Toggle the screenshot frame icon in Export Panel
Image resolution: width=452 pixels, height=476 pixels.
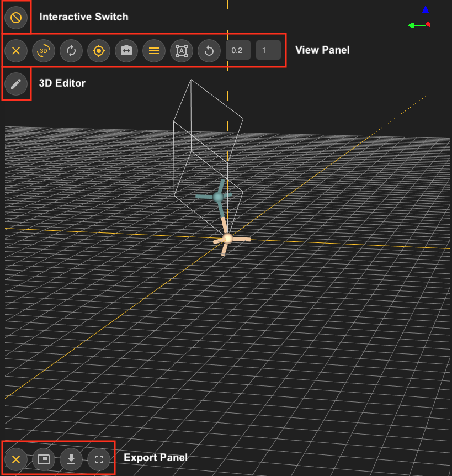click(x=44, y=459)
